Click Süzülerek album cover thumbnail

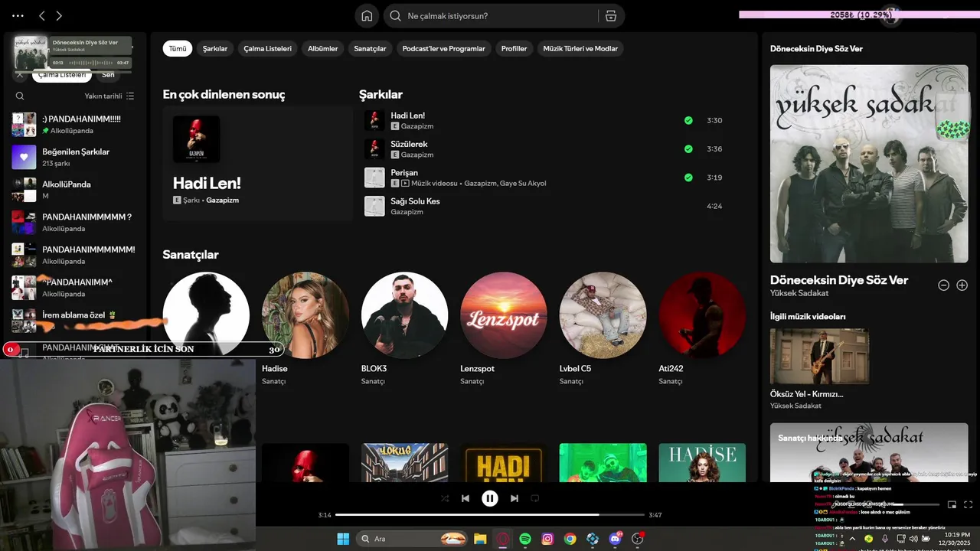coord(374,149)
